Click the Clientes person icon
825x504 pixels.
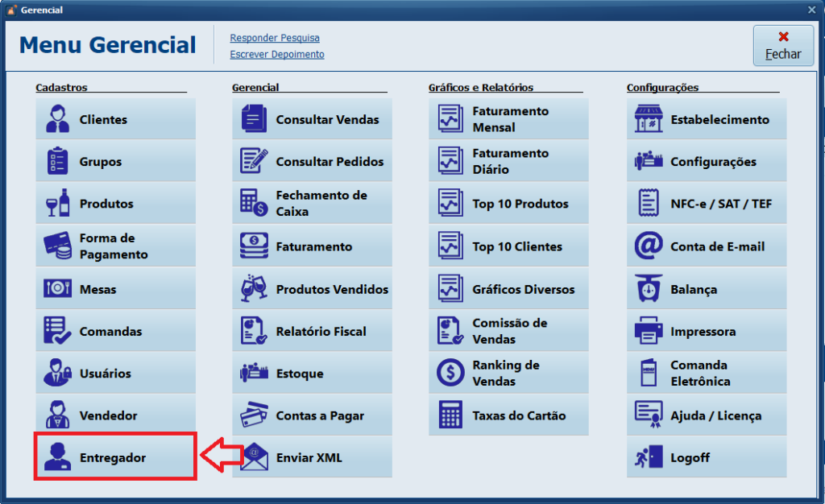[57, 119]
